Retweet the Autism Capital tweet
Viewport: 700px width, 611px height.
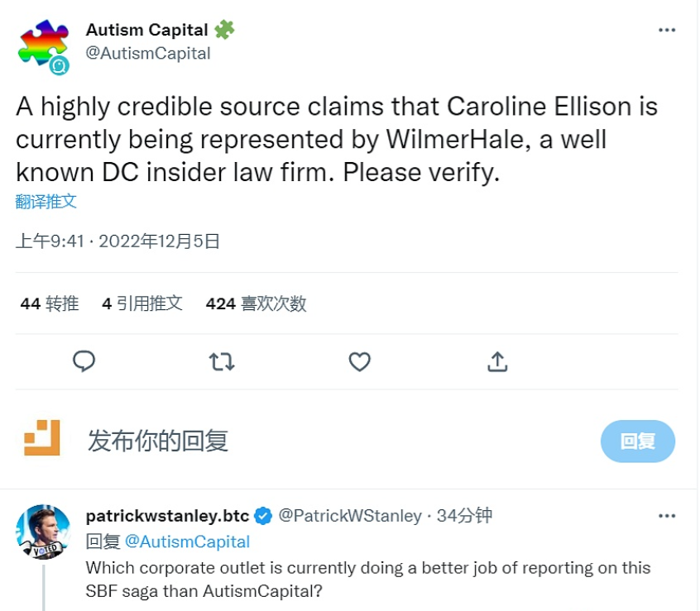point(222,361)
